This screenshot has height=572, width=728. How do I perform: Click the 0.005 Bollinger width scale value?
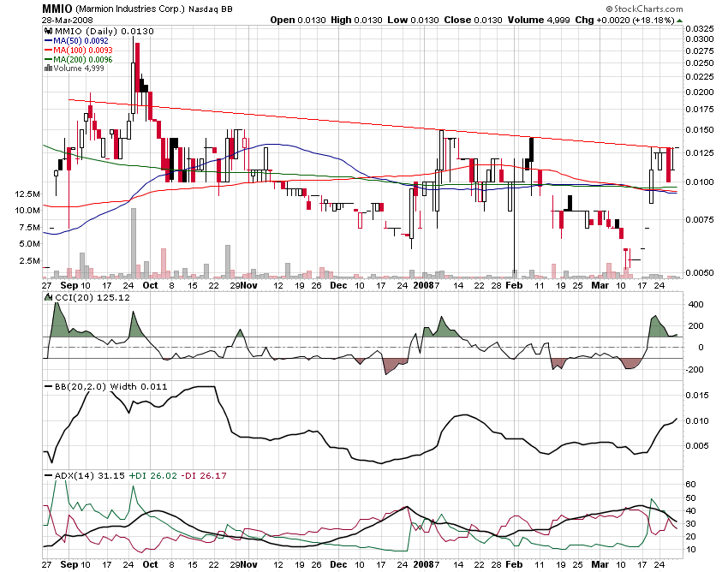click(x=697, y=446)
